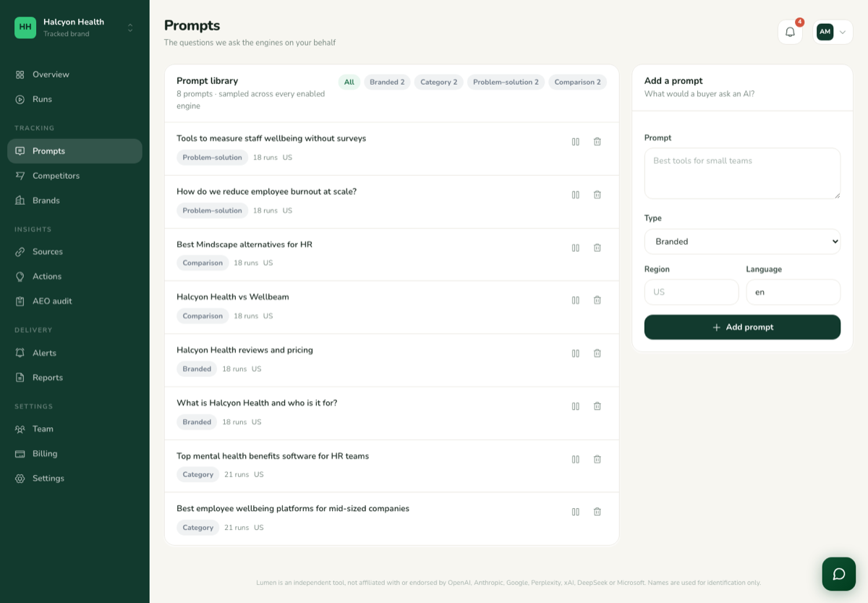Select Prompts in the sidebar
Screen dimensions: 868x603
(75, 151)
